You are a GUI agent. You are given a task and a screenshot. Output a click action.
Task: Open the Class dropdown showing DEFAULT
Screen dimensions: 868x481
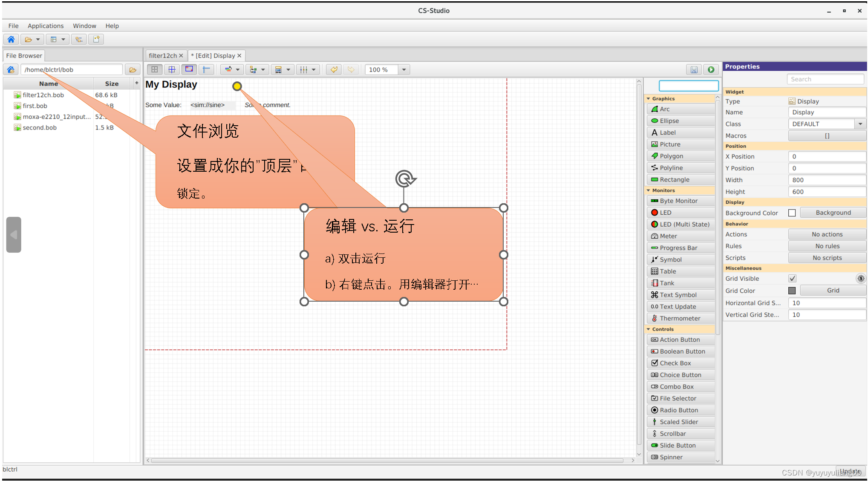pyautogui.click(x=859, y=124)
